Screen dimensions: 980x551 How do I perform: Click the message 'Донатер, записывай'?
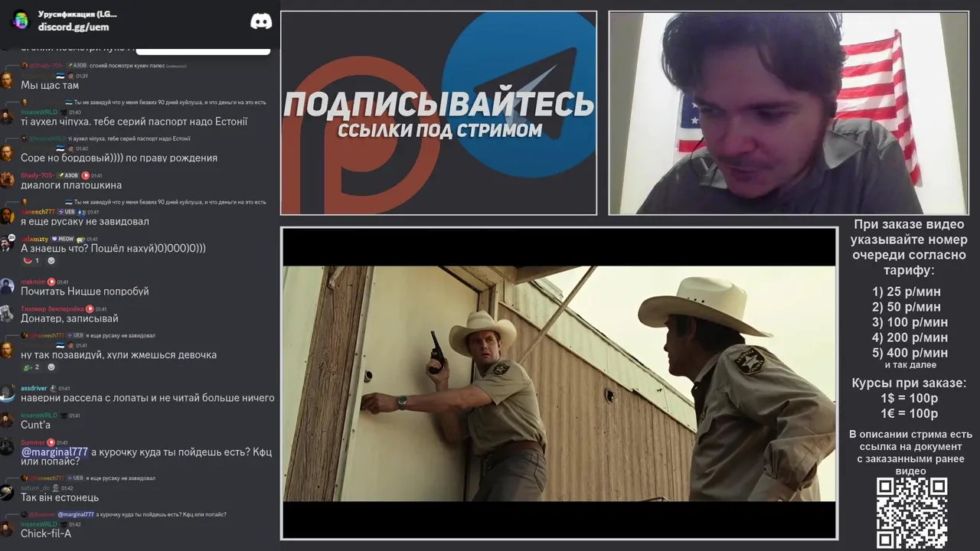[x=70, y=318]
